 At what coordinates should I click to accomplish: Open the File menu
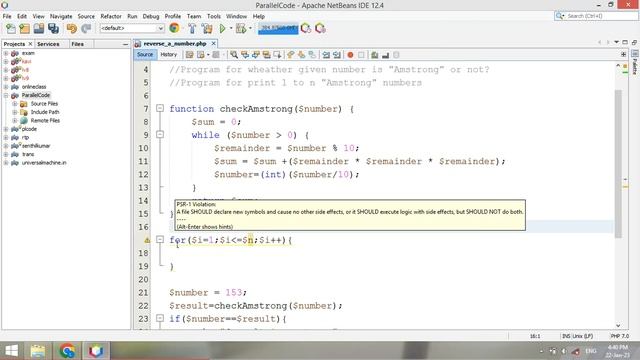pyautogui.click(x=7, y=16)
